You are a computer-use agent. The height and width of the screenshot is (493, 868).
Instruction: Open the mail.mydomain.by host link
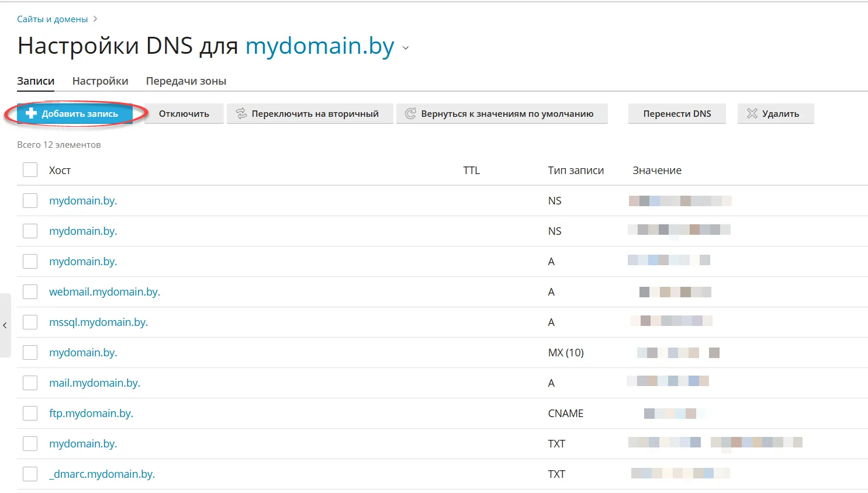pyautogui.click(x=95, y=383)
